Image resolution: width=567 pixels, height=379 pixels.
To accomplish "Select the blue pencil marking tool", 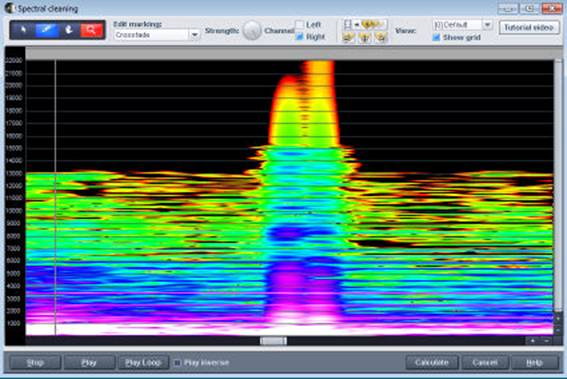I will tap(46, 30).
